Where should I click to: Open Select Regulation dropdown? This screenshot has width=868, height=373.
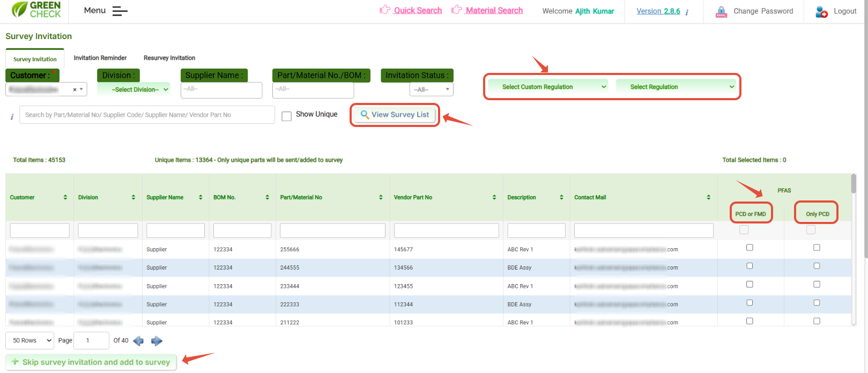[x=676, y=87]
